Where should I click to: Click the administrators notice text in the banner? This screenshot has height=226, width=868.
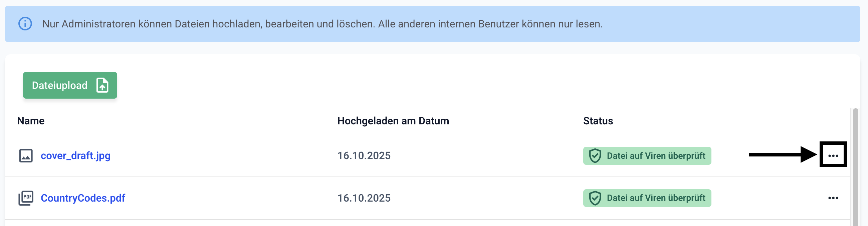tap(322, 24)
